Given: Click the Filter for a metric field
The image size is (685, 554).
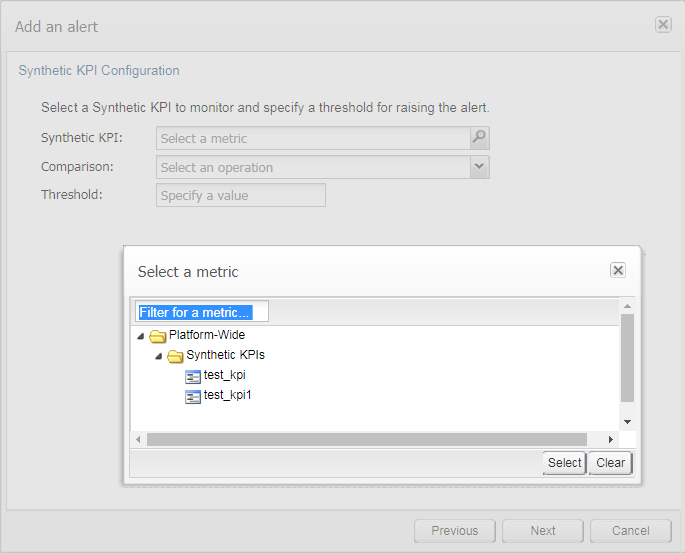Looking at the screenshot, I should point(201,312).
